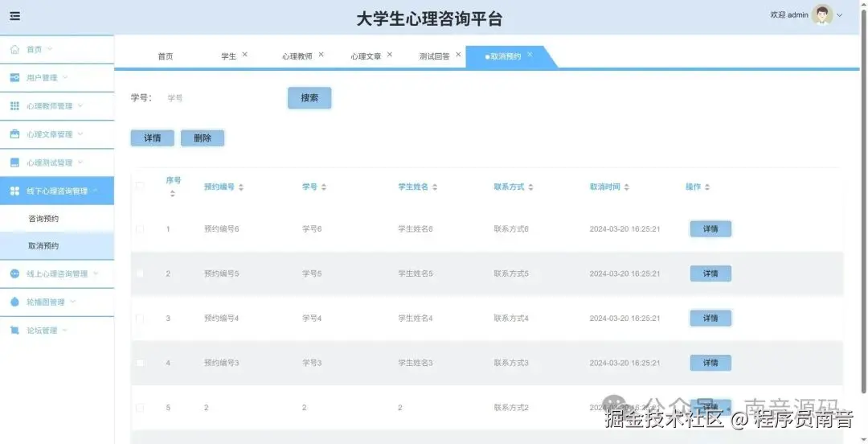Open 详情 for 预约编号4 row
This screenshot has width=868, height=444.
pyautogui.click(x=710, y=319)
